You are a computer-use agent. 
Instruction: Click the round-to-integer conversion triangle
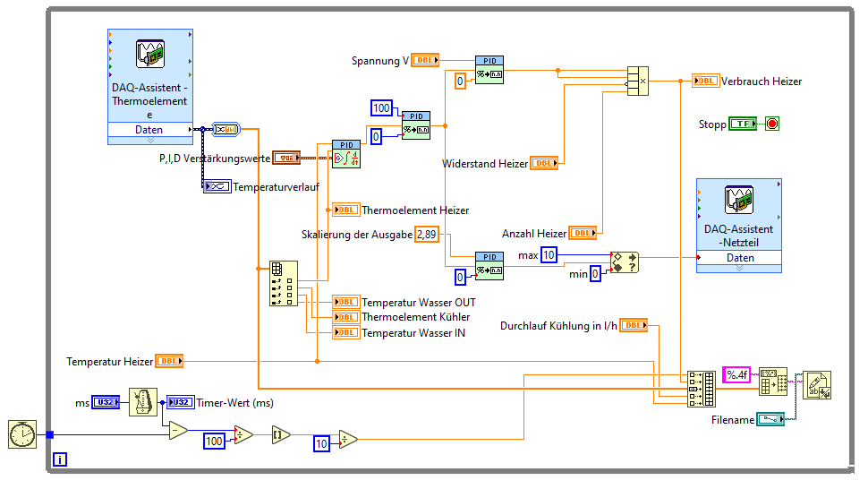(x=281, y=434)
